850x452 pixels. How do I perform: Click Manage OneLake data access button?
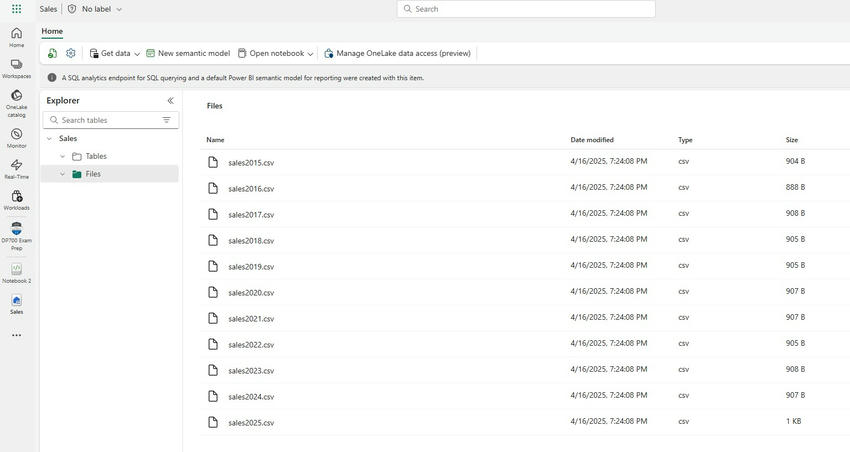coord(397,53)
